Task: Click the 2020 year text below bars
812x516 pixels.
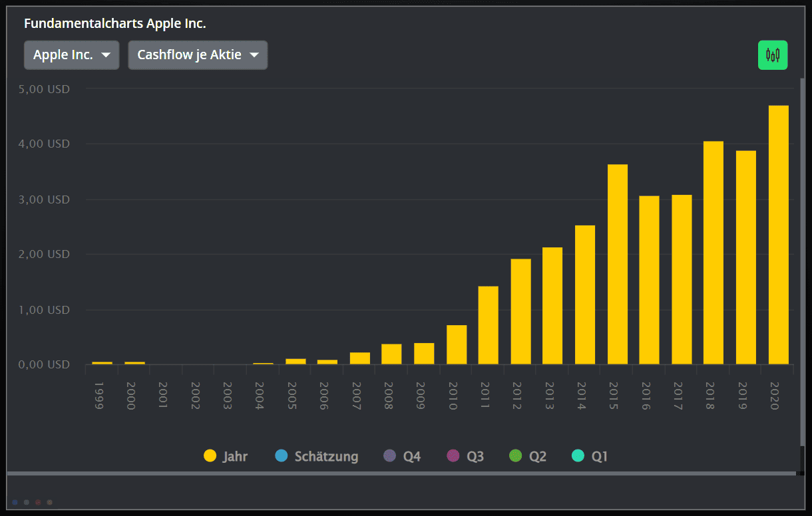Action: pyautogui.click(x=775, y=395)
